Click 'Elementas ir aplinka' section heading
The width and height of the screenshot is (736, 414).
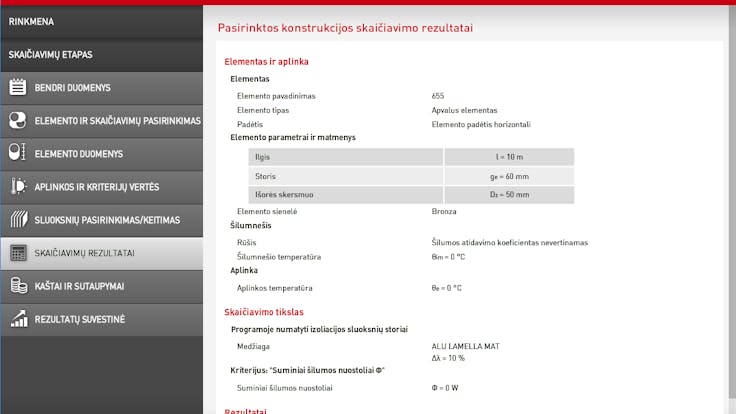tap(266, 61)
